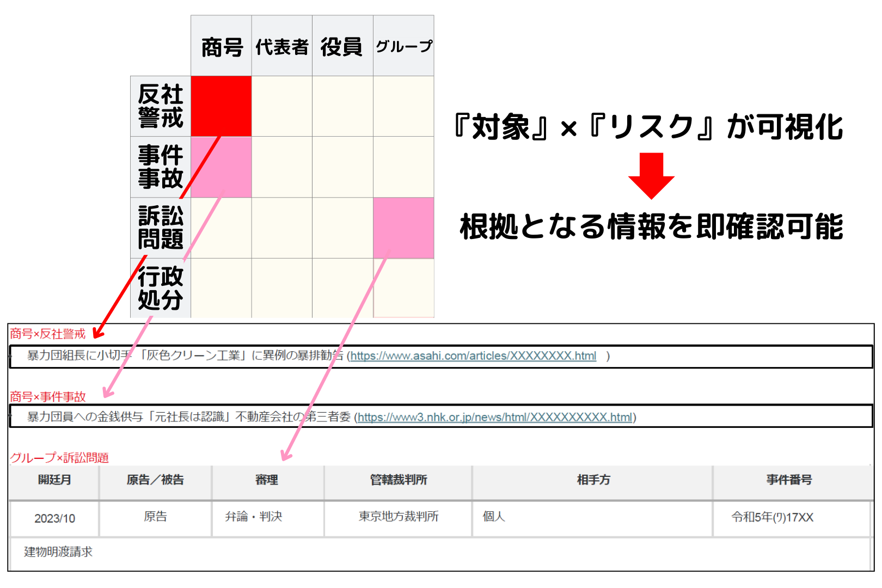
Task: Open the asahi.com article link
Action: (473, 356)
